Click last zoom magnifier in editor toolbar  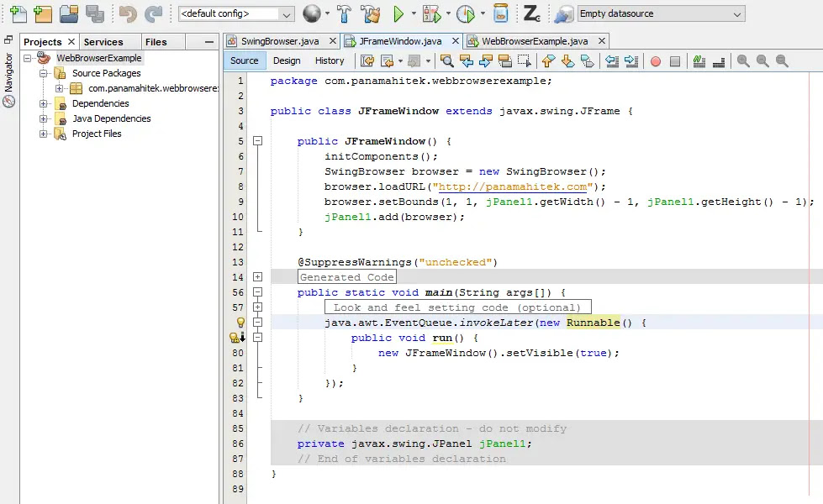pos(782,60)
